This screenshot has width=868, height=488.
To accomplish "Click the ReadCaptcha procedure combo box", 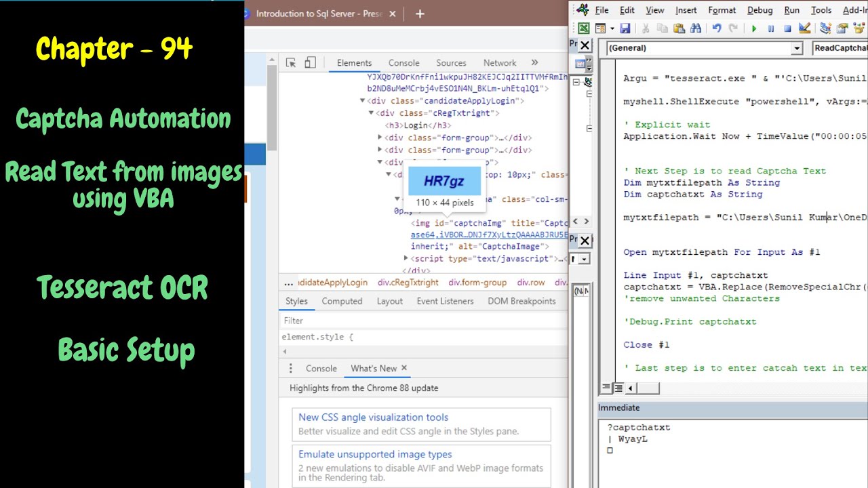I will [x=840, y=48].
